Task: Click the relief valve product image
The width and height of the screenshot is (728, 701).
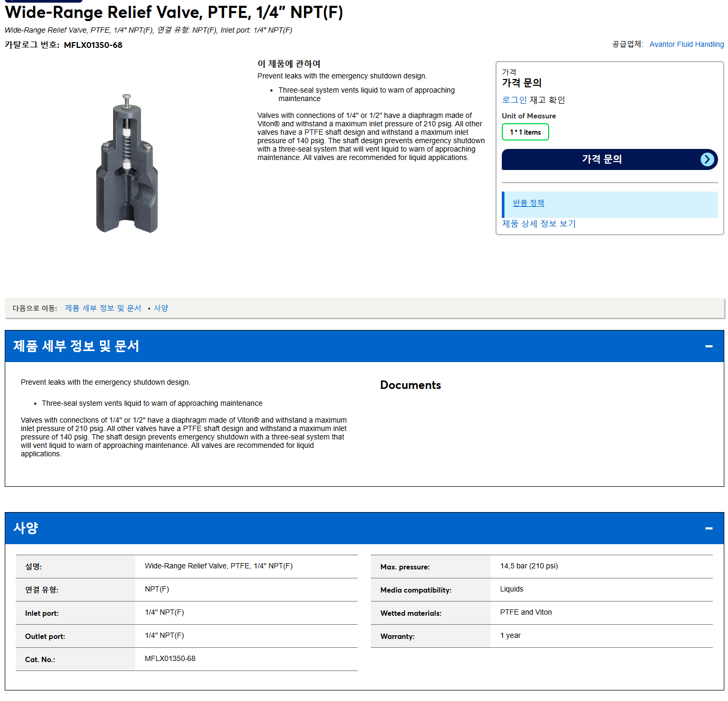Action: pos(127,163)
